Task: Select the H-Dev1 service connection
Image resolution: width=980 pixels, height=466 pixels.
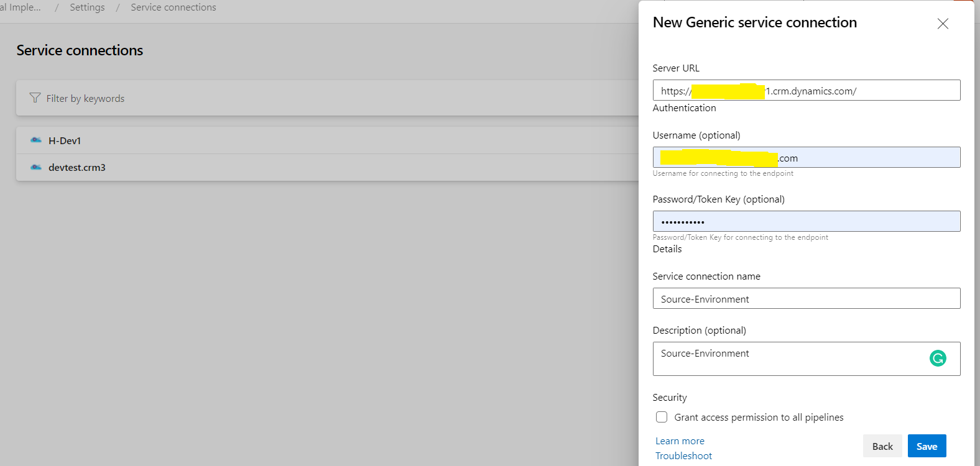Action: [x=65, y=141]
